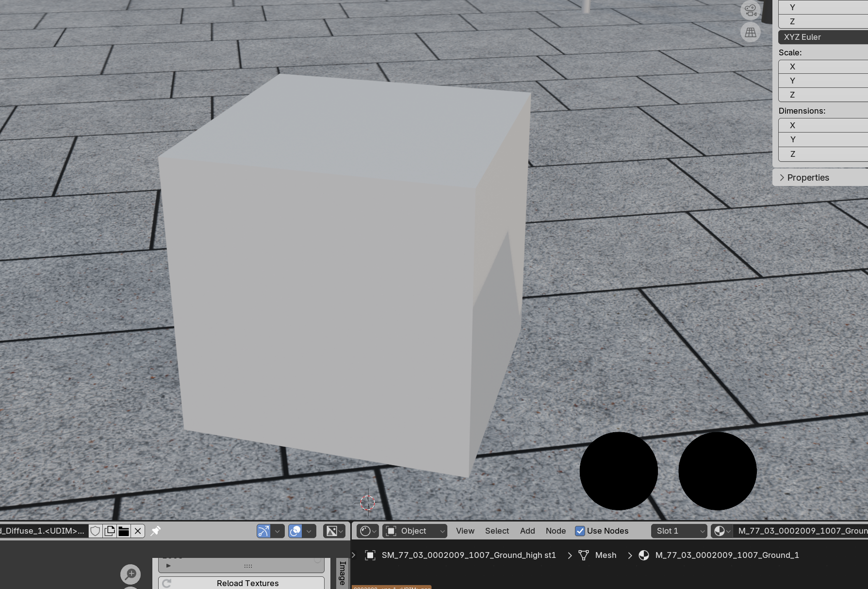Click the zoom magnifier icon in image editor
Viewport: 868px width, 589px height.
tap(131, 574)
